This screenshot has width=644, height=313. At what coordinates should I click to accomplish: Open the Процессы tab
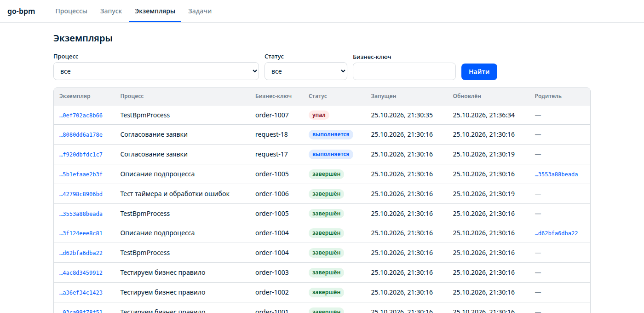pos(71,11)
